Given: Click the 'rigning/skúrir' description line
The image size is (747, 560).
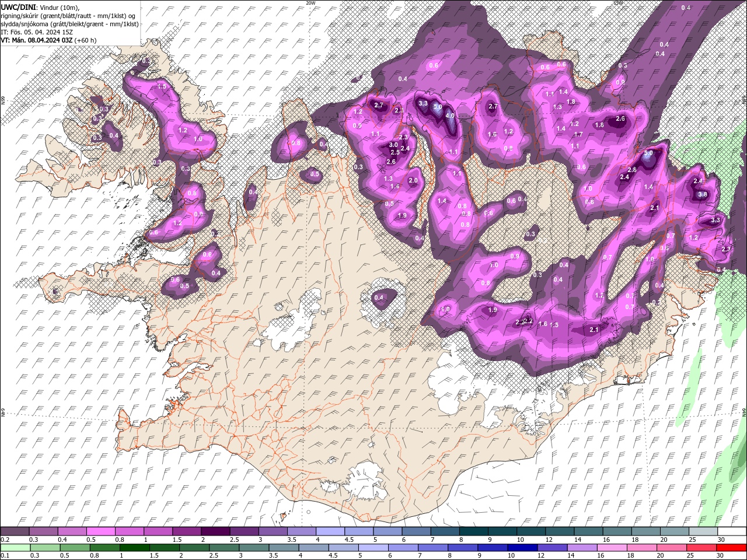Looking at the screenshot, I should click(68, 16).
